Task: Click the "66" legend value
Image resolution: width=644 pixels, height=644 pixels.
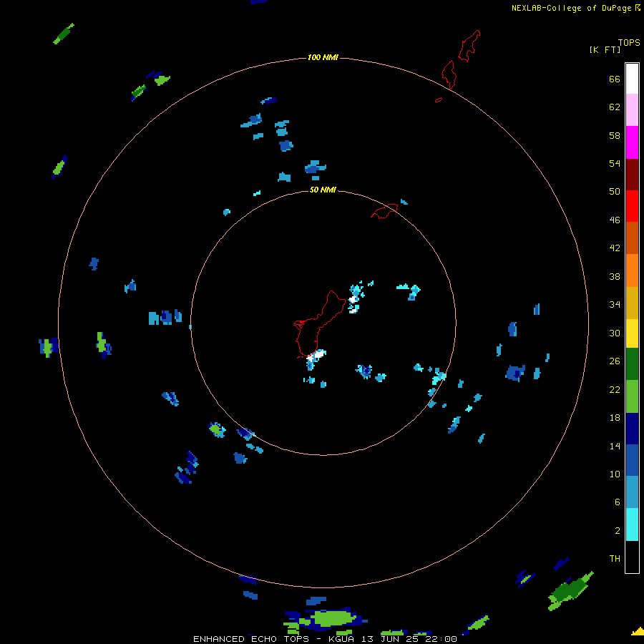Action: point(615,79)
